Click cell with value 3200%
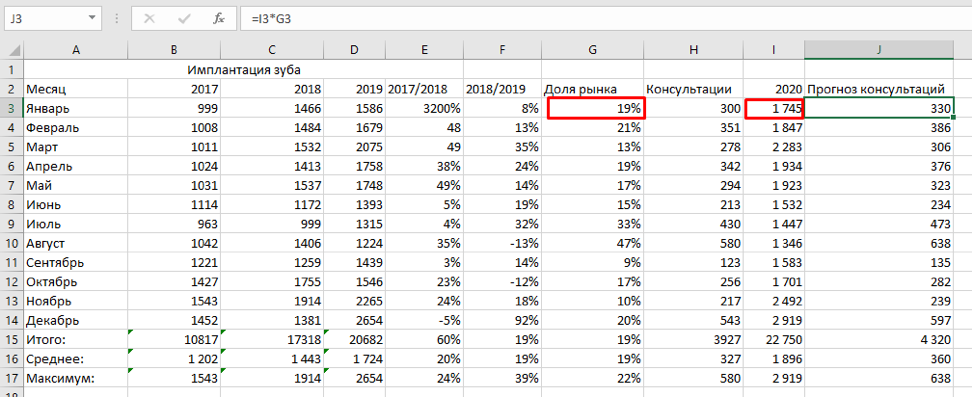The image size is (972, 397). click(x=424, y=109)
